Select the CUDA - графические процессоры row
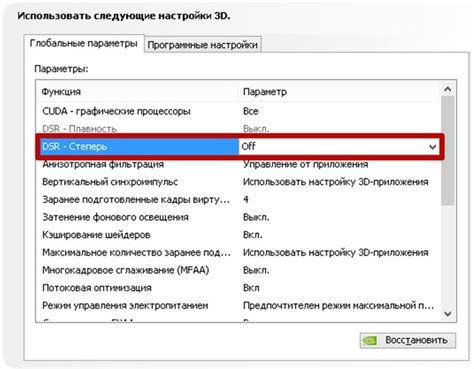 coord(239,111)
